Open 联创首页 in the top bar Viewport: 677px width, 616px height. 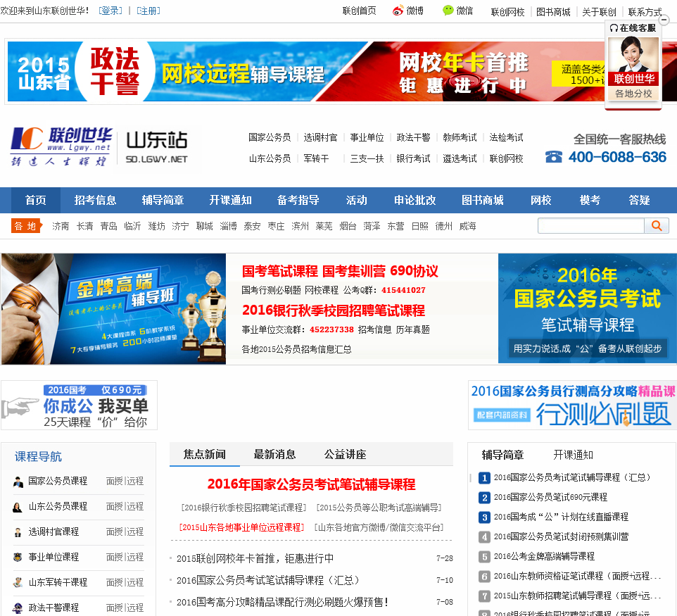click(359, 11)
